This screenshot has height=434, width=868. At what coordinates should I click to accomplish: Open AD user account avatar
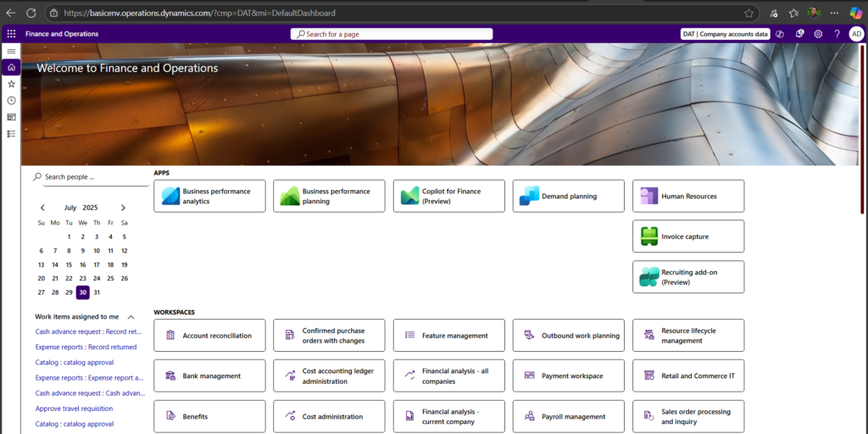[856, 34]
